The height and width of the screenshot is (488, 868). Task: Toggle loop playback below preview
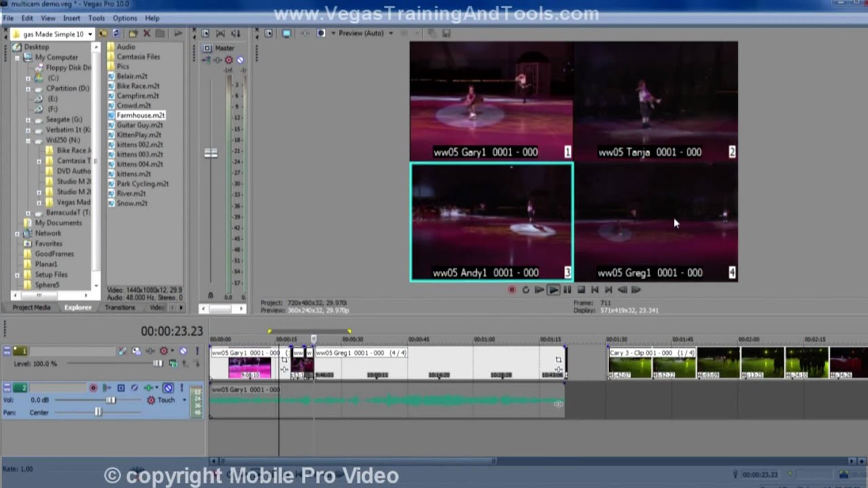pos(526,289)
